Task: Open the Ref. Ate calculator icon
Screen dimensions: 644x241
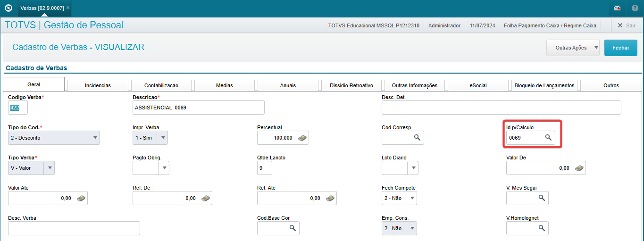Action: pos(330,198)
